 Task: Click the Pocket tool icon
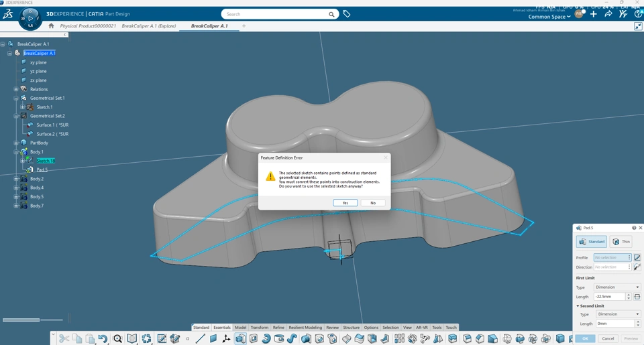coord(254,338)
